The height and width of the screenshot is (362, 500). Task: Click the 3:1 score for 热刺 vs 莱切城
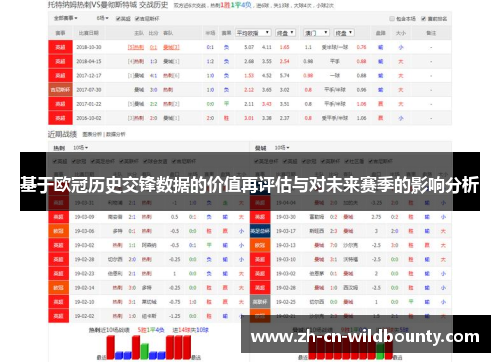pyautogui.click(x=132, y=302)
